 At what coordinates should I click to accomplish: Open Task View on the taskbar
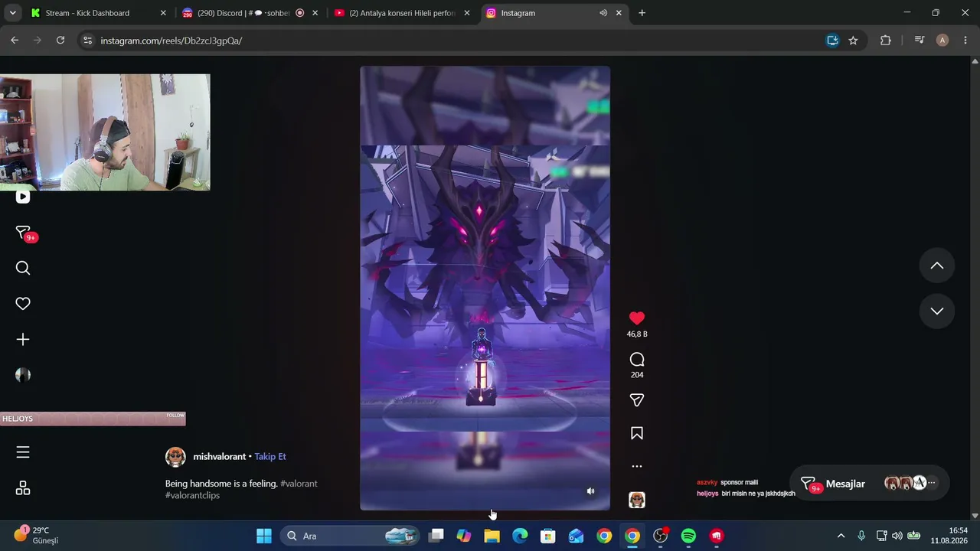coord(436,536)
